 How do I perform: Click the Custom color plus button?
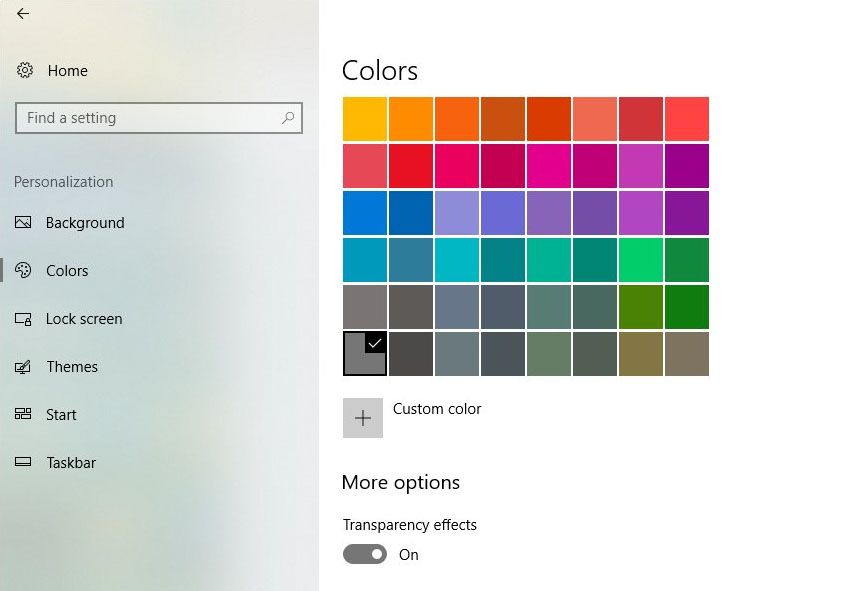[363, 418]
